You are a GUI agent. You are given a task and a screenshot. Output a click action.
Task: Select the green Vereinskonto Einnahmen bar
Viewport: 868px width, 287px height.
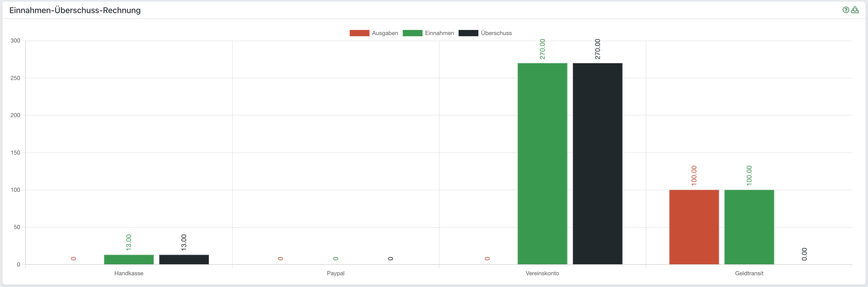coord(542,164)
